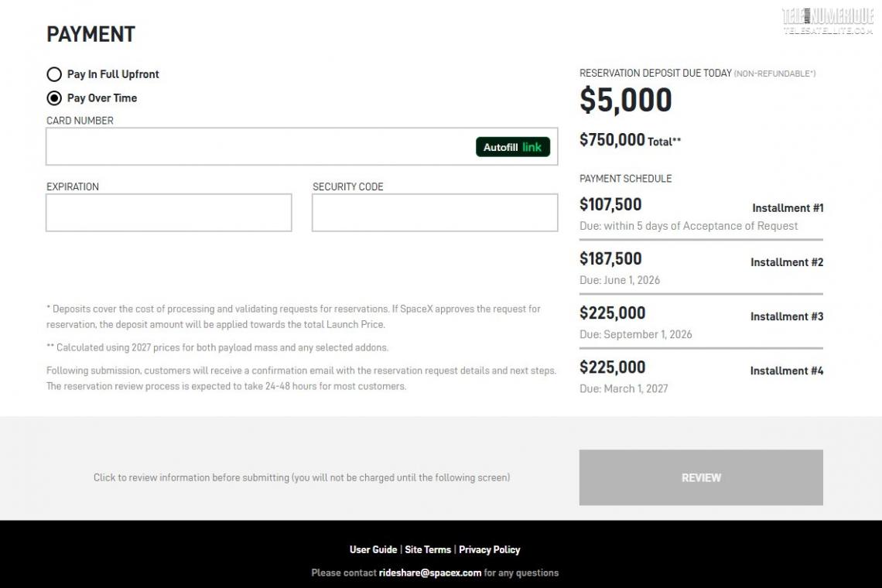Click Installment #2 label

pos(786,262)
